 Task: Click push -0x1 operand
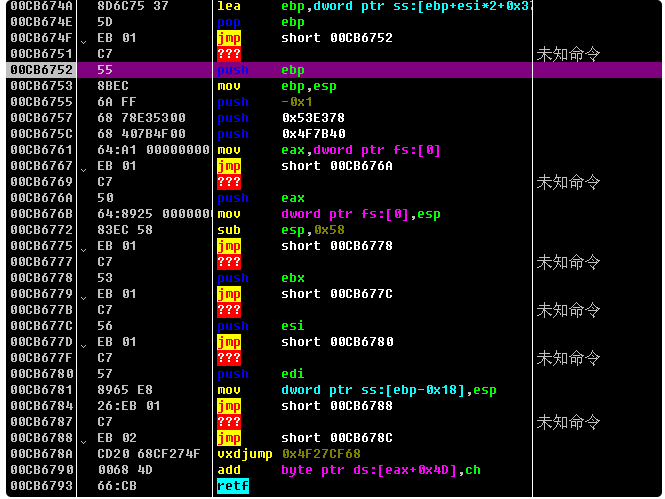tap(297, 102)
